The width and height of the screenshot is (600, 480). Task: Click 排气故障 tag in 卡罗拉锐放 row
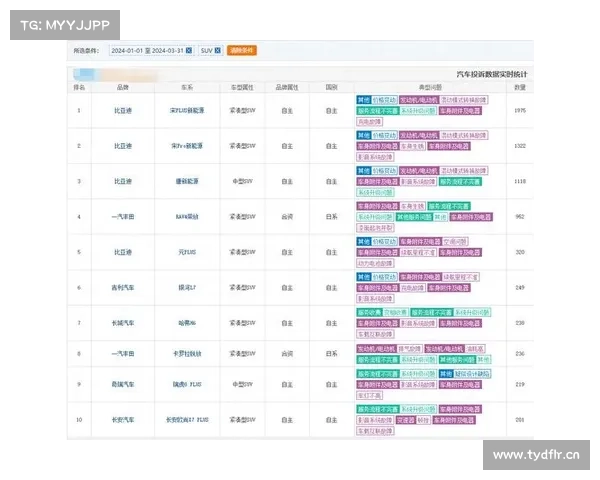tap(410, 349)
